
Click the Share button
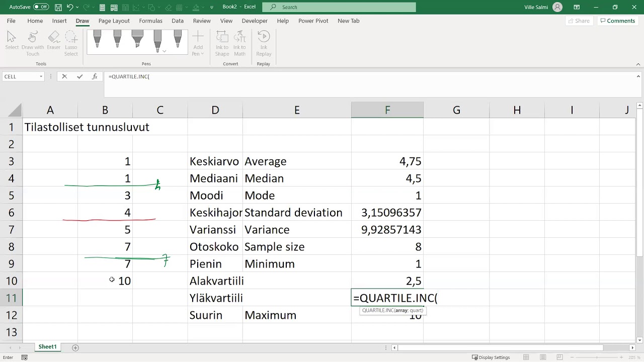578,21
